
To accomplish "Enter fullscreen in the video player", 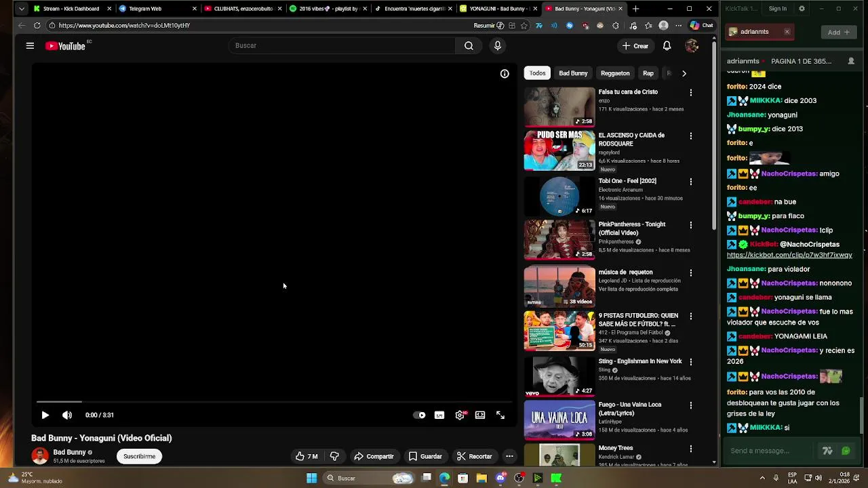I will pos(500,415).
